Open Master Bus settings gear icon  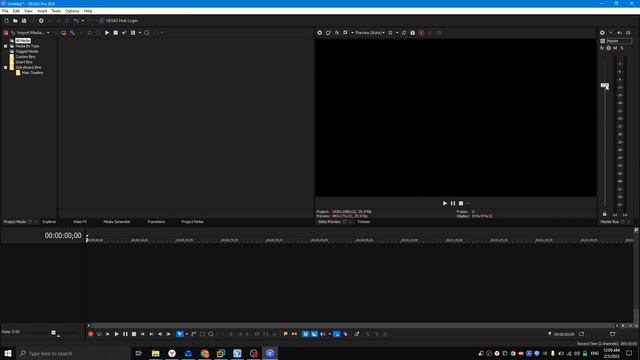click(602, 33)
